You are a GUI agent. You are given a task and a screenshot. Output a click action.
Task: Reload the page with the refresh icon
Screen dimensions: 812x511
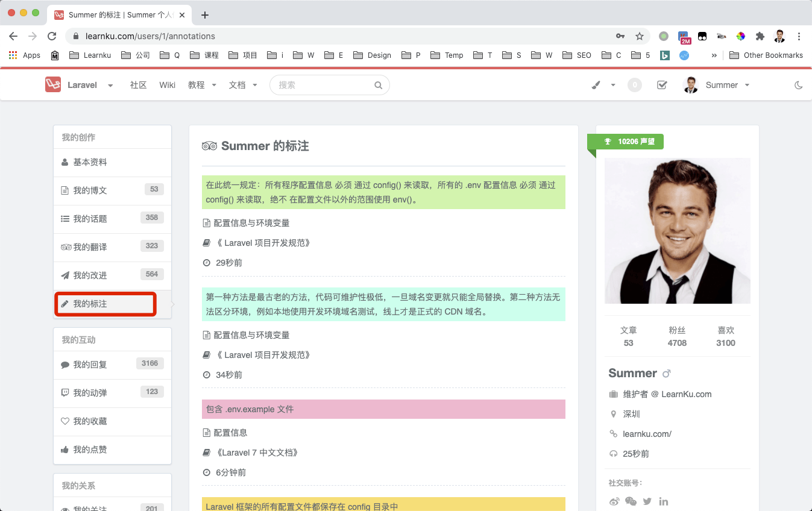point(52,36)
